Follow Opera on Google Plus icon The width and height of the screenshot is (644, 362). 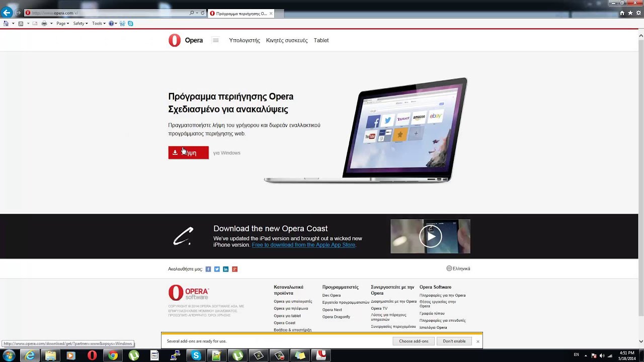(234, 269)
